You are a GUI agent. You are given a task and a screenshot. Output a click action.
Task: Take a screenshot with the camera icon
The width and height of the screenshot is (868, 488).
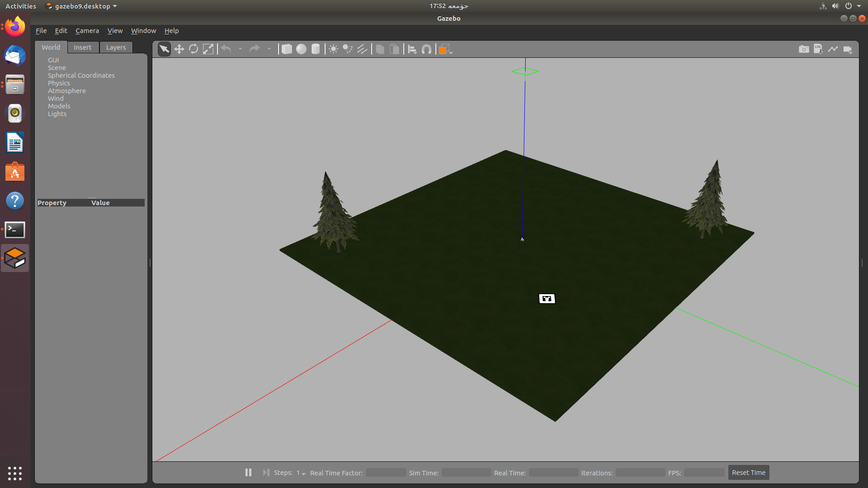[x=803, y=49]
